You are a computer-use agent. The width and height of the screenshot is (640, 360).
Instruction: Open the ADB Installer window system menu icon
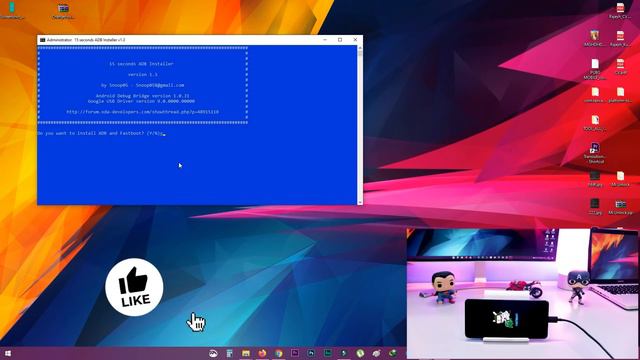[42, 40]
